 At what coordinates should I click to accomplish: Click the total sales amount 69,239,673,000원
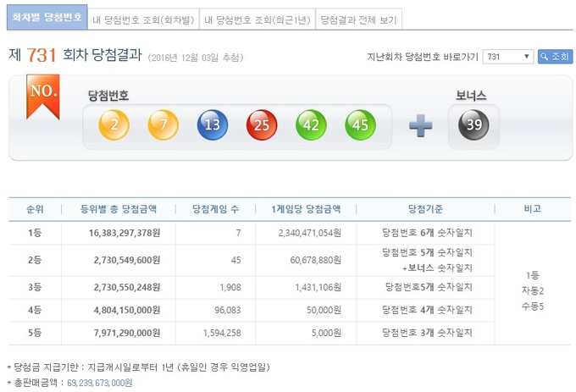point(94,384)
